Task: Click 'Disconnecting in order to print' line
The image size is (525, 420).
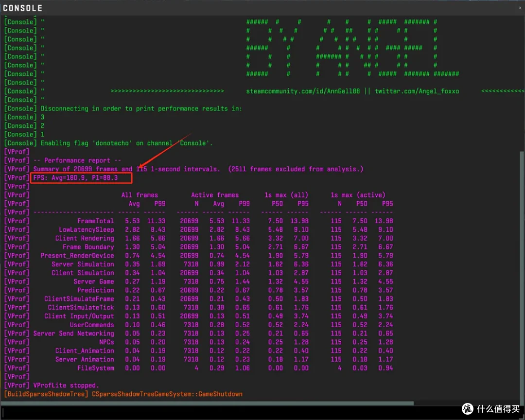Action: pyautogui.click(x=141, y=109)
